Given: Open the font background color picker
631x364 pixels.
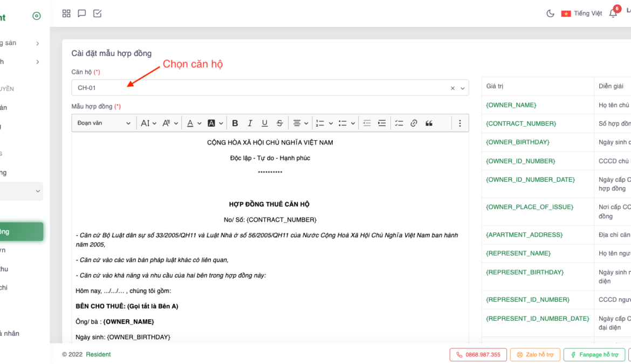Looking at the screenshot, I should click(x=215, y=123).
